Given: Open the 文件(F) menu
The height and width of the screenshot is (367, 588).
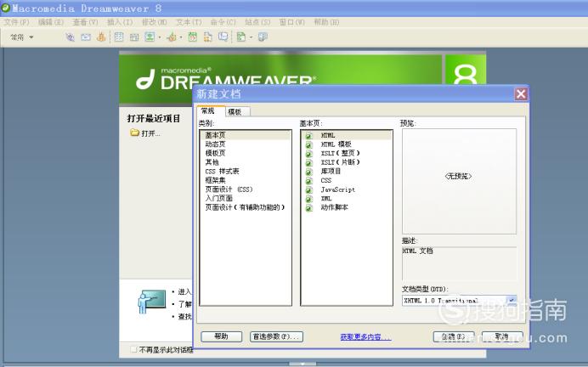Looking at the screenshot, I should (x=16, y=22).
